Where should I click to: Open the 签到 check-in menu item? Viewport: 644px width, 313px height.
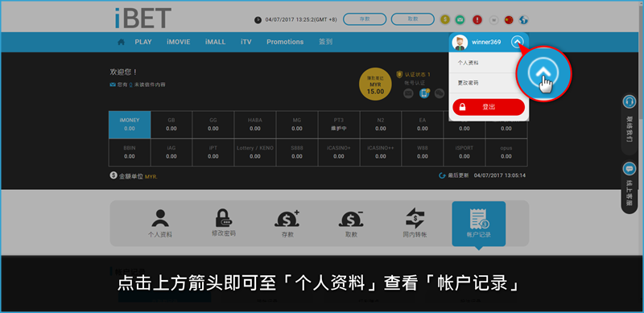326,42
